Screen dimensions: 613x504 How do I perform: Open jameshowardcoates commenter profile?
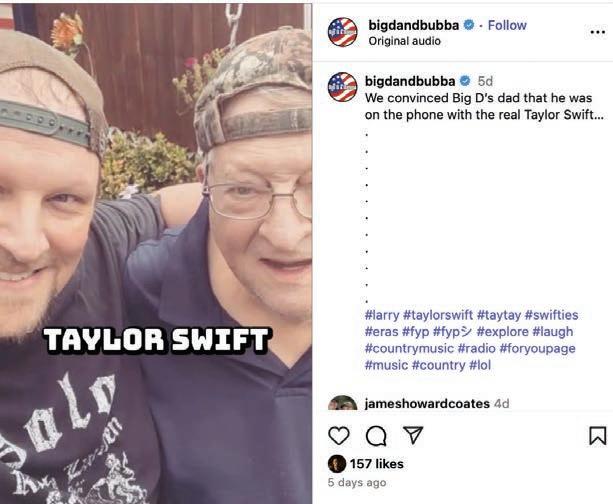(427, 404)
